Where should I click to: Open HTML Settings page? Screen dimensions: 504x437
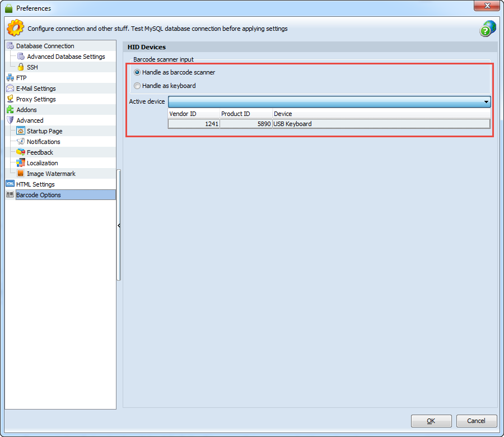coord(35,184)
